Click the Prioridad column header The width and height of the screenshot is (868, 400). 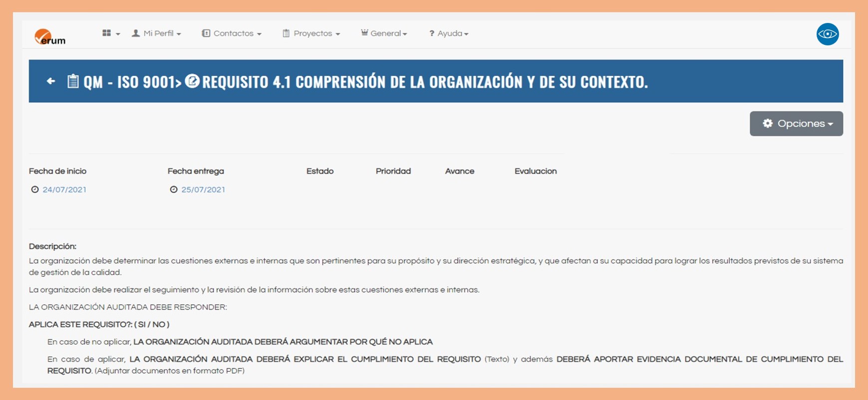[x=393, y=171]
